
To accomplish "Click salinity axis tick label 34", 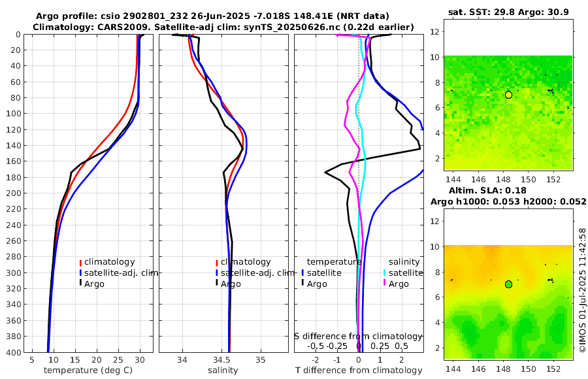I will tap(182, 360).
